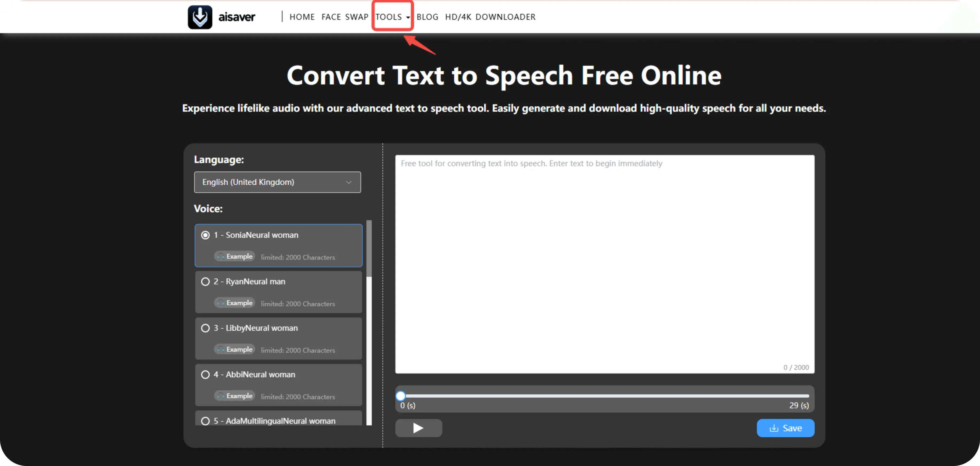980x466 pixels.
Task: Click the '0 / 2000' character counter
Action: coord(796,368)
